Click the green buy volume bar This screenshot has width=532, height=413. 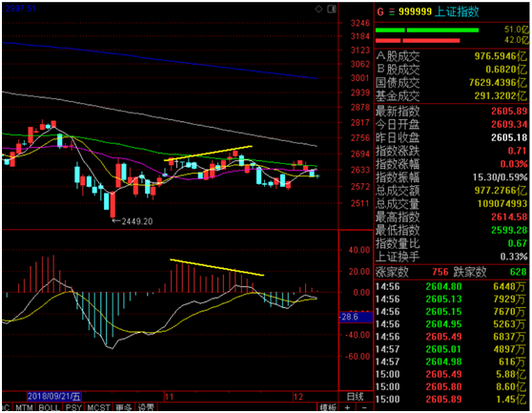pyautogui.click(x=427, y=31)
